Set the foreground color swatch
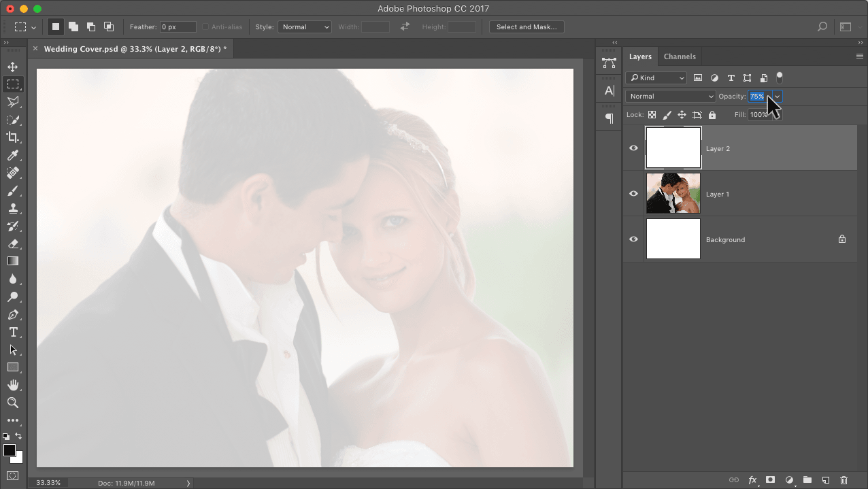 [x=10, y=448]
